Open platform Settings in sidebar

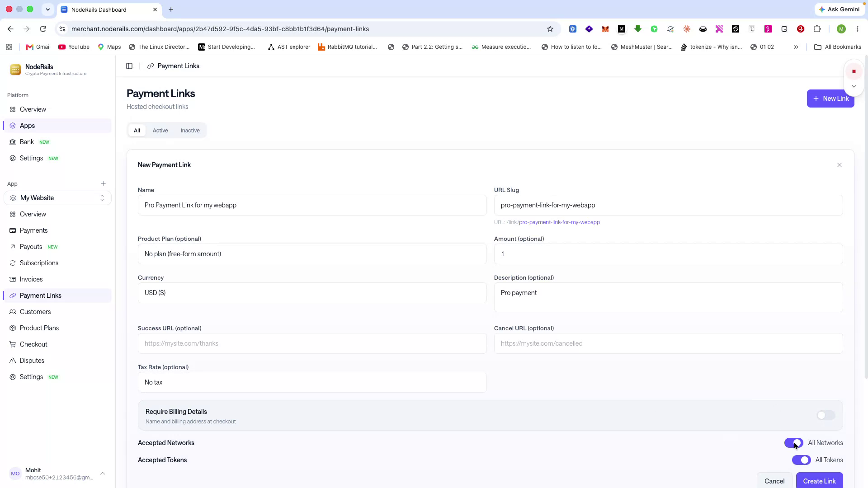pyautogui.click(x=57, y=158)
